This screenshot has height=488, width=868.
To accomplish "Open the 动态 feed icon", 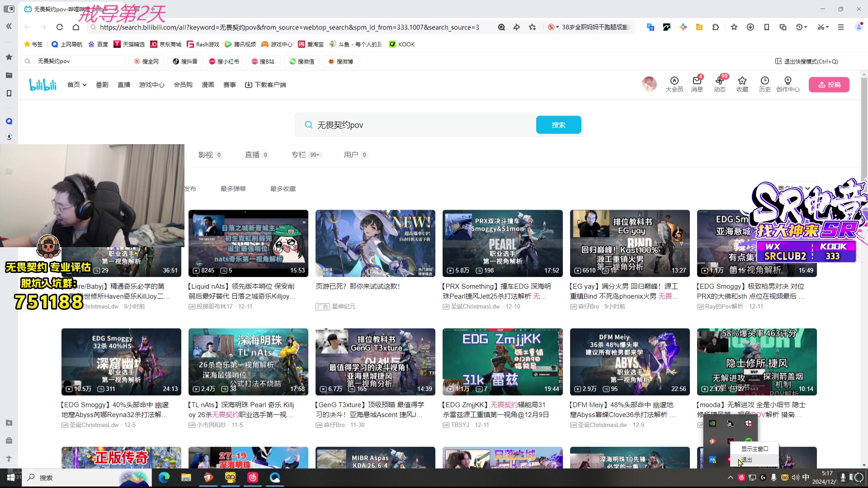I will pyautogui.click(x=720, y=84).
